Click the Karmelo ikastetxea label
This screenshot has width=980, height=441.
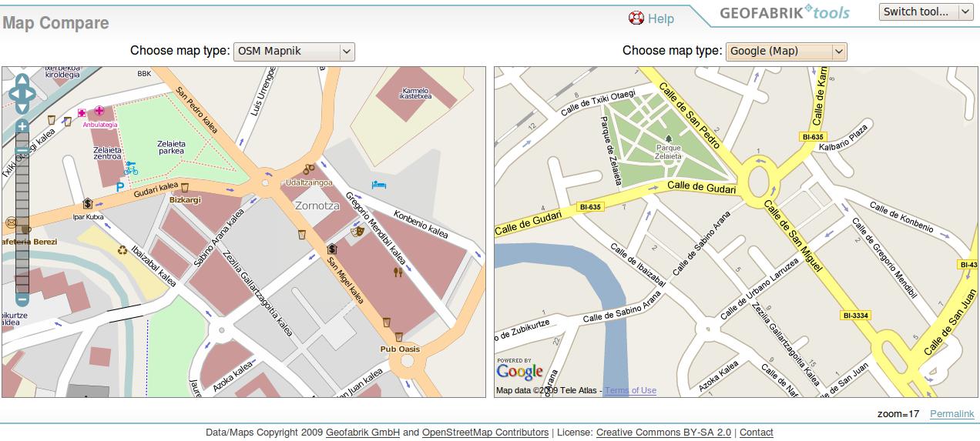(x=415, y=93)
